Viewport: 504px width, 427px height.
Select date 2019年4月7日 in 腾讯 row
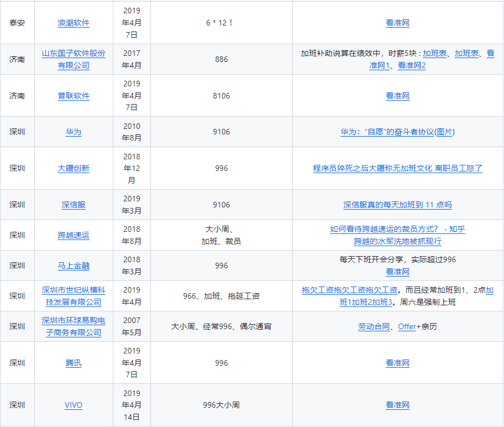click(132, 363)
